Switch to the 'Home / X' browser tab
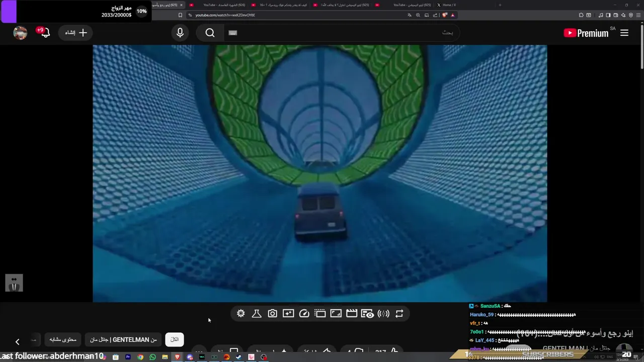644x362 pixels. 449,5
